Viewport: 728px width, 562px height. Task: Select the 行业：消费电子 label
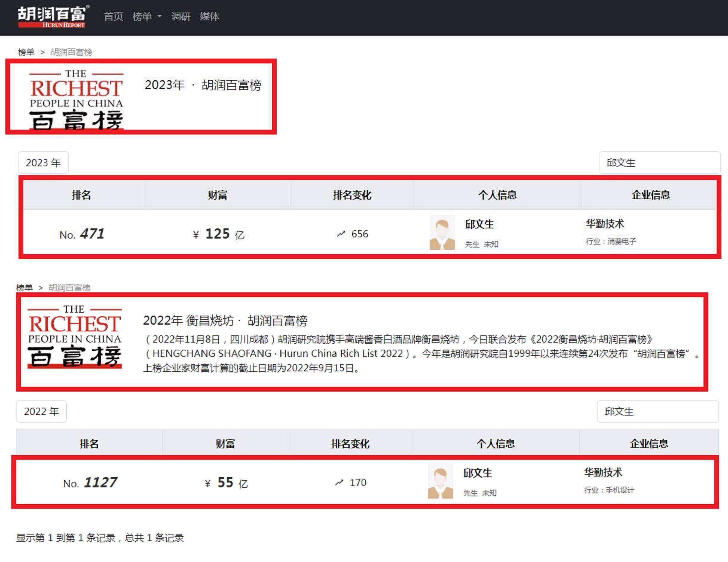(611, 241)
